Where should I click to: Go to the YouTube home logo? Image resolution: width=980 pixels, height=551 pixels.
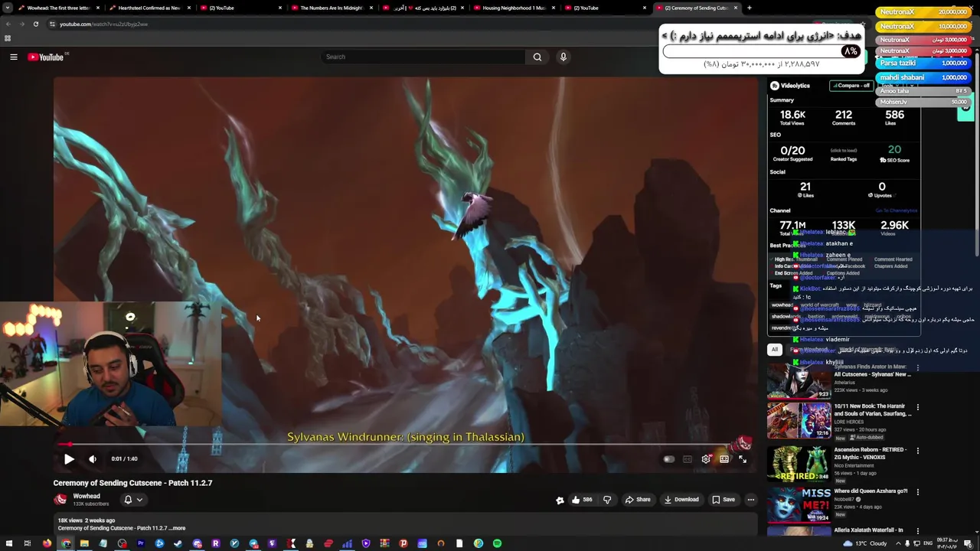(46, 57)
